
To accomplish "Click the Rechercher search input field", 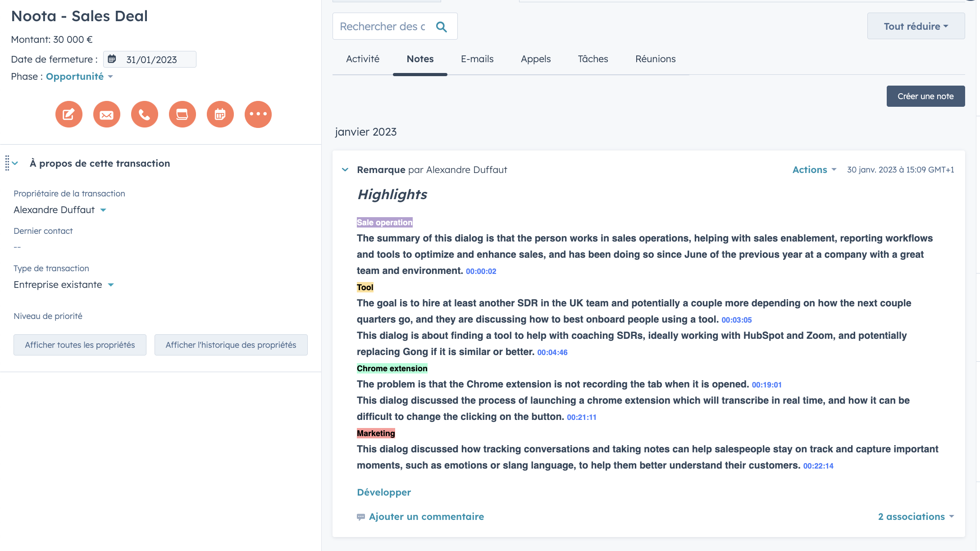I will [x=382, y=27].
